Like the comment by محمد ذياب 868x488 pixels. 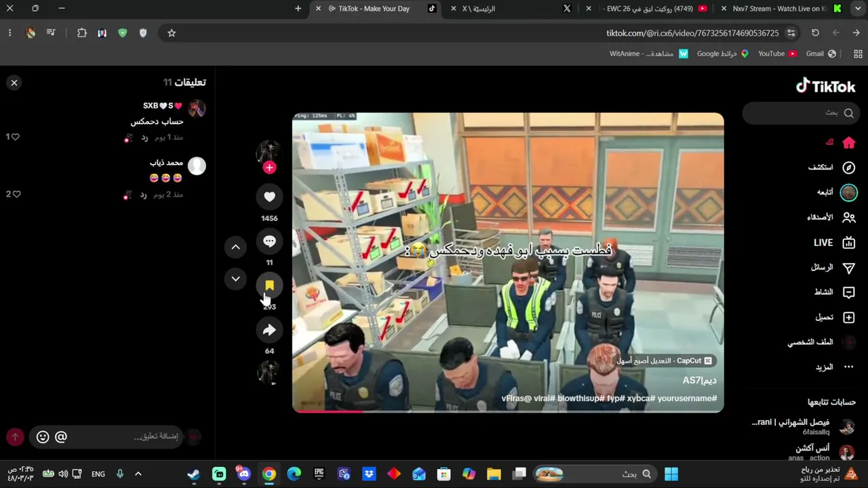pos(16,194)
